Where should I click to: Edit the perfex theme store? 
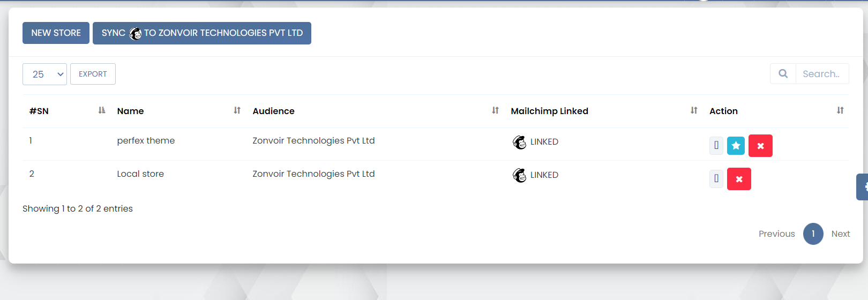(716, 146)
